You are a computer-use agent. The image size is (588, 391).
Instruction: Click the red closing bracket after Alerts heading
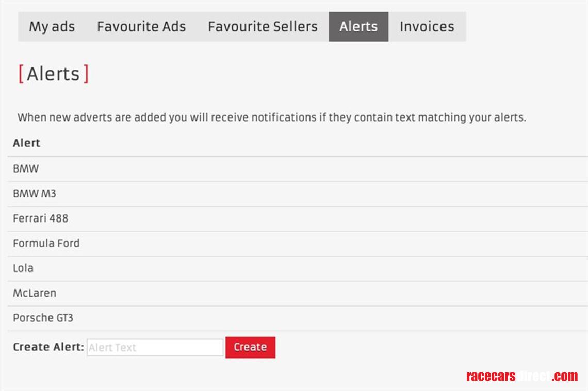[x=86, y=74]
